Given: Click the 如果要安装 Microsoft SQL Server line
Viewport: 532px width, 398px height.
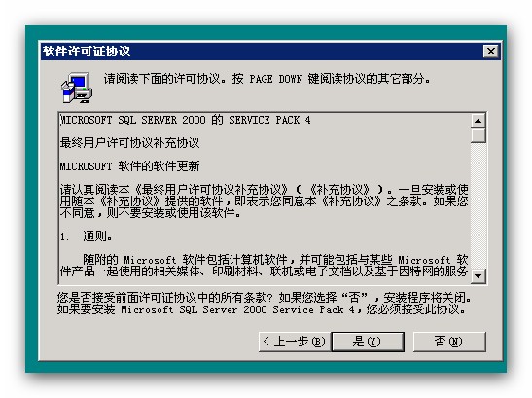Looking at the screenshot, I should tap(262, 309).
